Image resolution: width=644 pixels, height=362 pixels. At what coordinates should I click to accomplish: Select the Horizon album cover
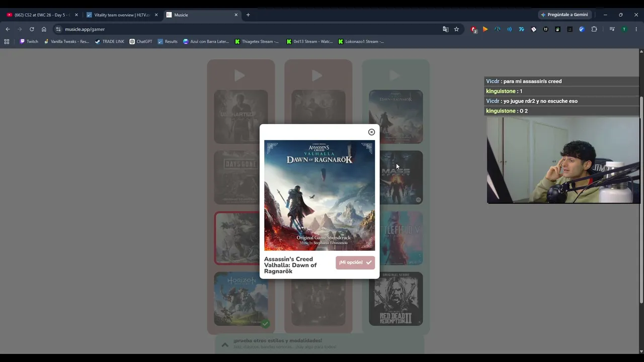point(241,299)
